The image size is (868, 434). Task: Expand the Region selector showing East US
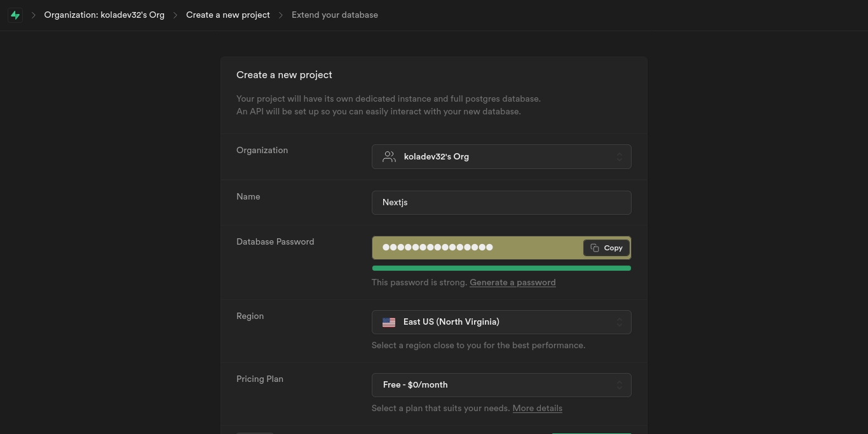(x=501, y=322)
